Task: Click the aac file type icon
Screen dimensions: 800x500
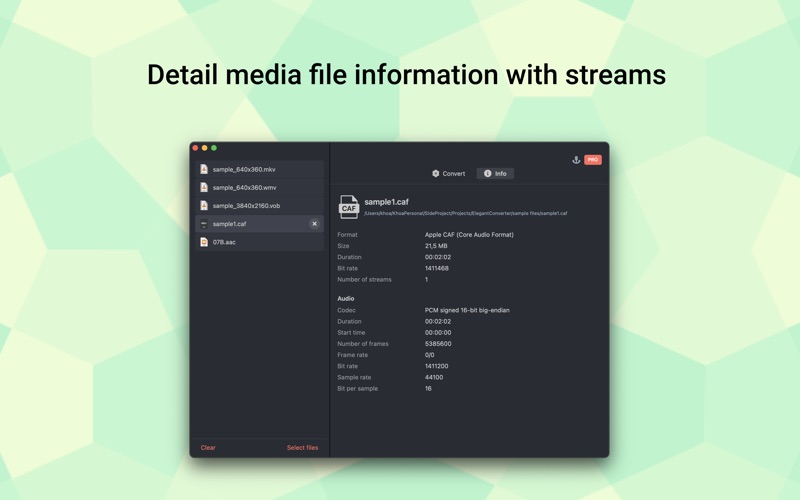Action: [x=204, y=242]
